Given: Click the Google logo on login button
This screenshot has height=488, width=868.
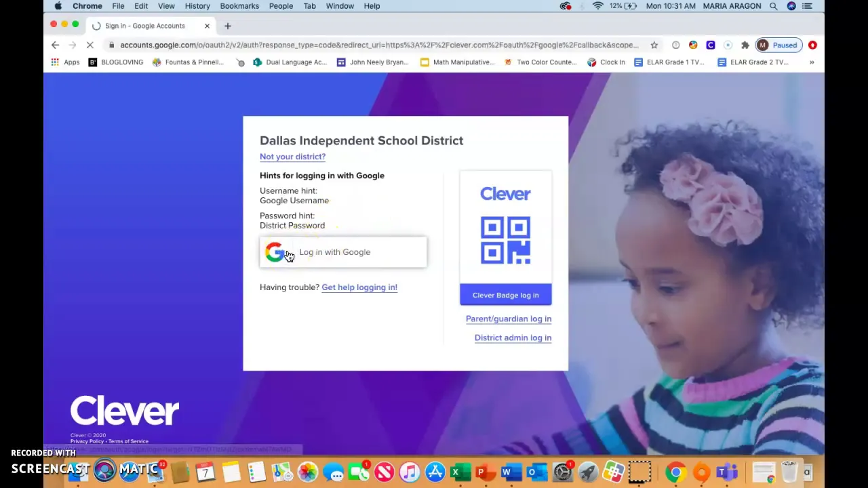Looking at the screenshot, I should pyautogui.click(x=275, y=252).
